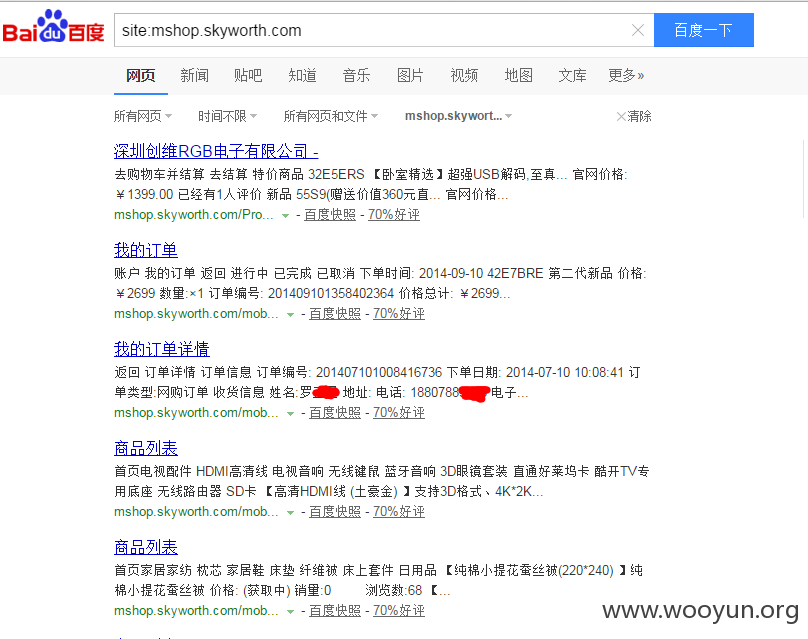The height and width of the screenshot is (639, 808).
Task: Open the 文库 tab
Action: (572, 76)
